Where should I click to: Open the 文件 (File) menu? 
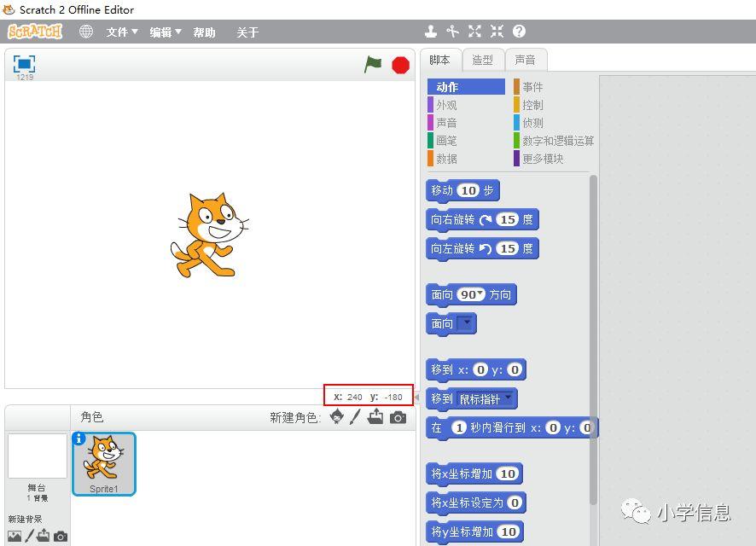(122, 32)
